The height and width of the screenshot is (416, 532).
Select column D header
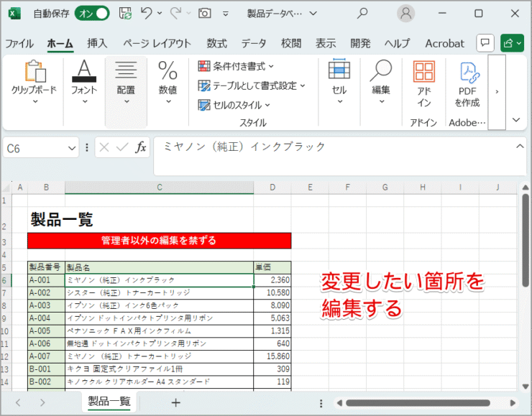click(272, 187)
